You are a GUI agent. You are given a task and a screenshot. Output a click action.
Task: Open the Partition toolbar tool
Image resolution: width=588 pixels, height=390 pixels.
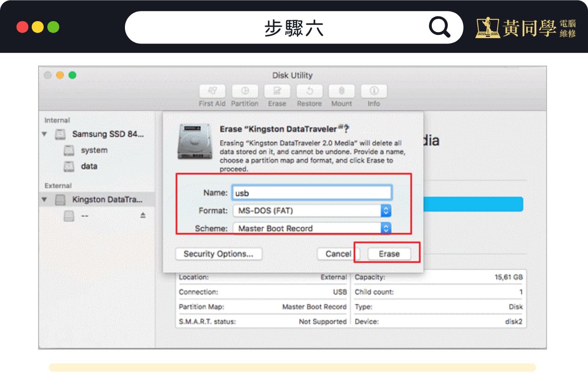[245, 91]
